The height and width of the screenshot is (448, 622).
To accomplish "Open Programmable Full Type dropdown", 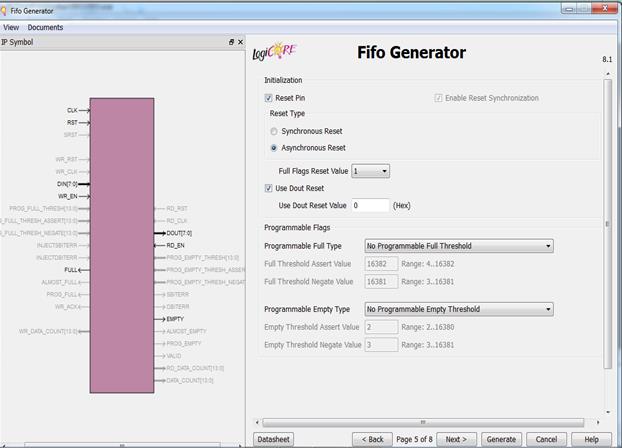I will [459, 246].
